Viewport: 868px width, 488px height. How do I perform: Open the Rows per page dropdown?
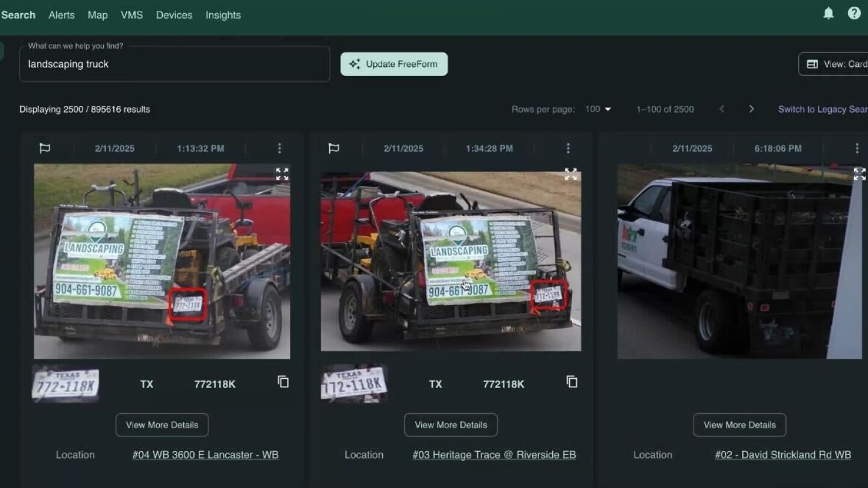pyautogui.click(x=598, y=109)
